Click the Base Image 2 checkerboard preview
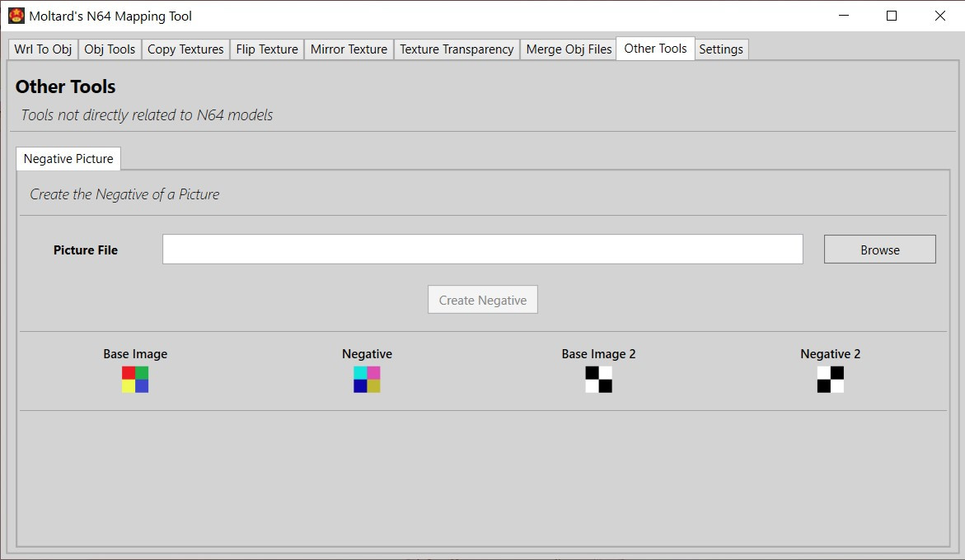 click(598, 380)
